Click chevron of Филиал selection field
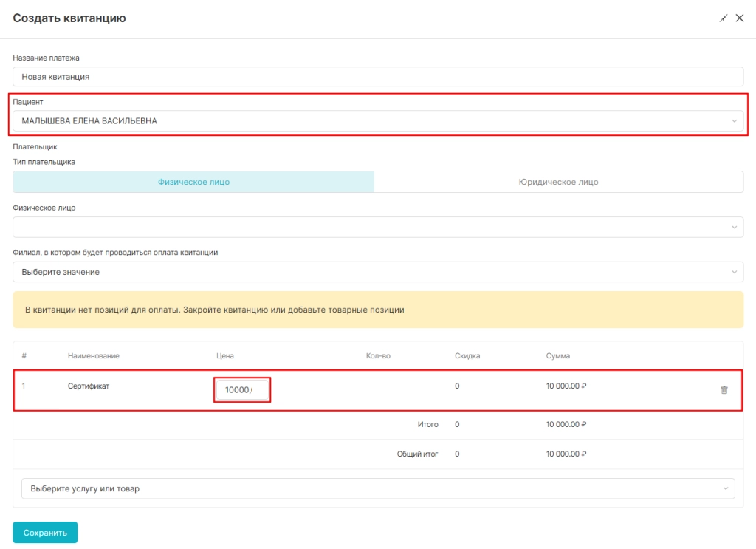 pos(734,272)
